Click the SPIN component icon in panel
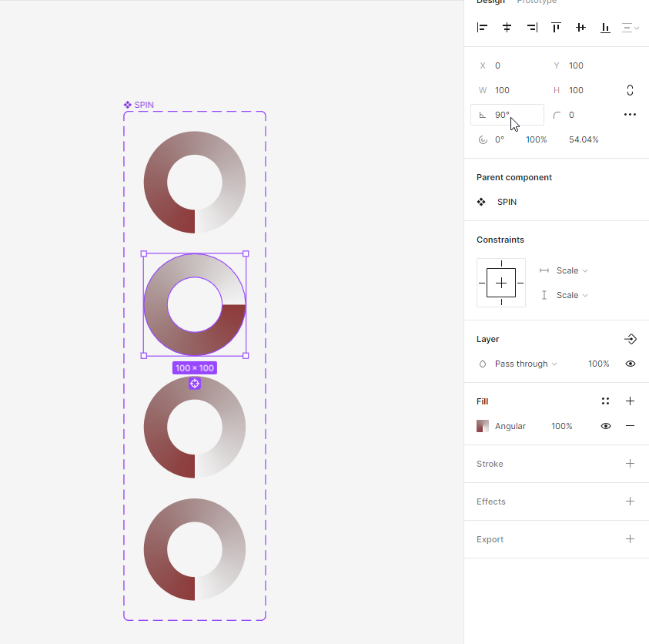The width and height of the screenshot is (649, 644). (x=481, y=202)
